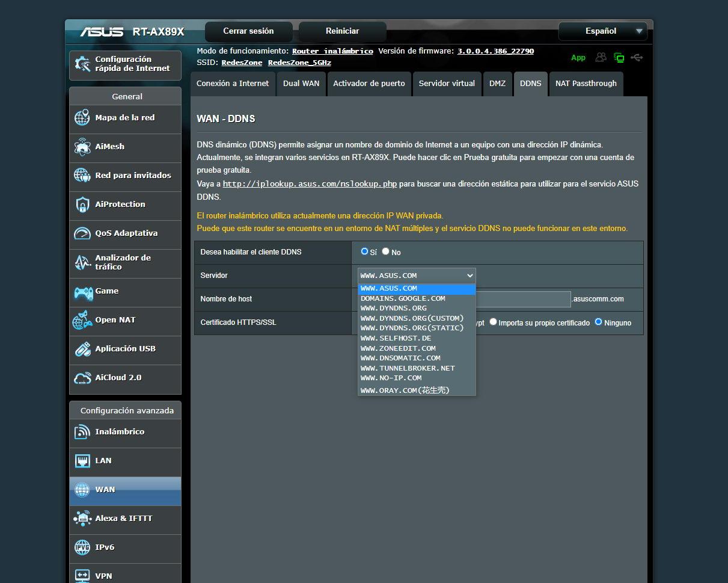Viewport: 728px width, 583px height.
Task: Open AiCloud 2.0 cloud icon
Action: 82,378
